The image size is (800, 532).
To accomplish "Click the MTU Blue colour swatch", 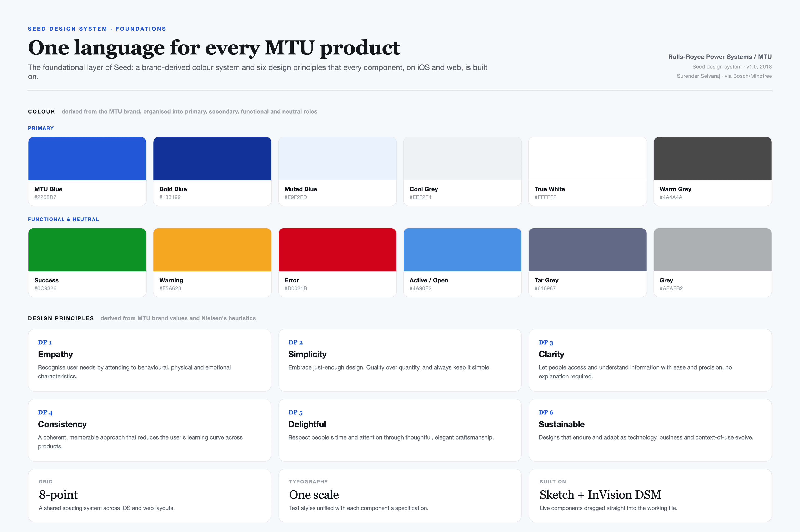I will pos(87,159).
